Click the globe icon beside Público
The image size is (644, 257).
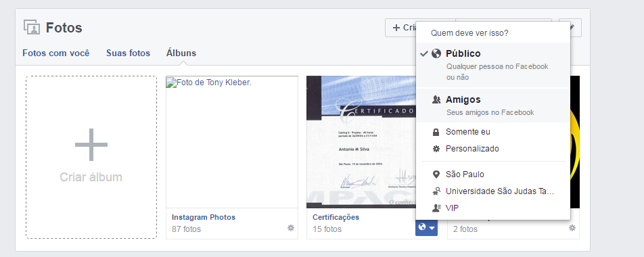[436, 54]
